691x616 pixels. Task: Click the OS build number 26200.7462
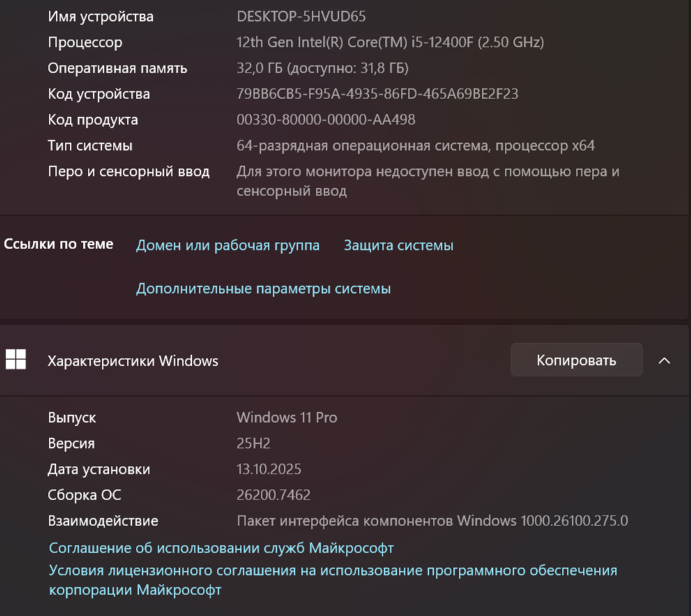[x=273, y=495]
